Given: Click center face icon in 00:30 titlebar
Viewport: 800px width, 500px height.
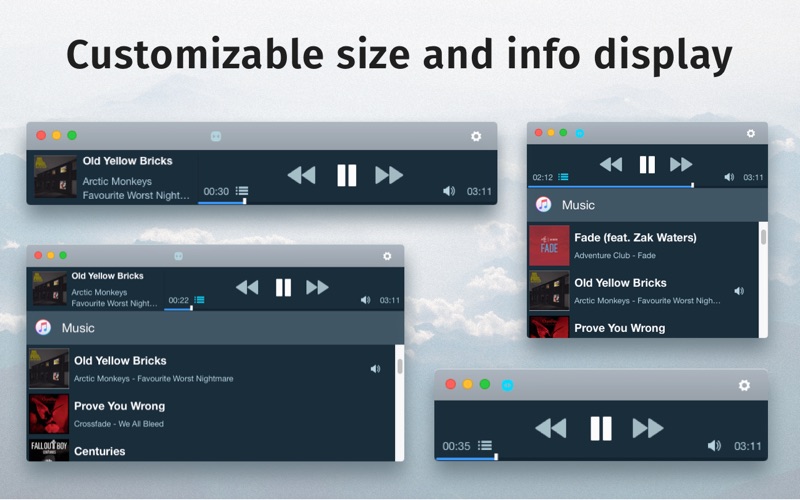Looking at the screenshot, I should pyautogui.click(x=216, y=136).
